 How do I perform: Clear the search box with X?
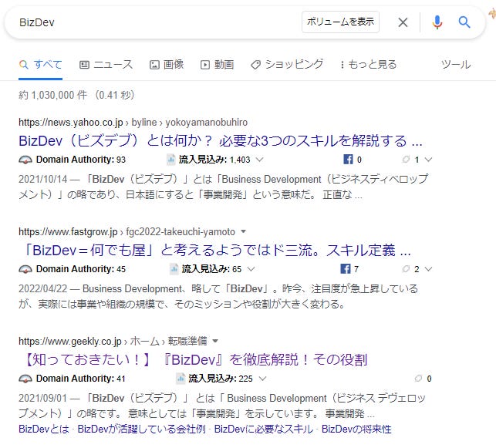(x=403, y=22)
